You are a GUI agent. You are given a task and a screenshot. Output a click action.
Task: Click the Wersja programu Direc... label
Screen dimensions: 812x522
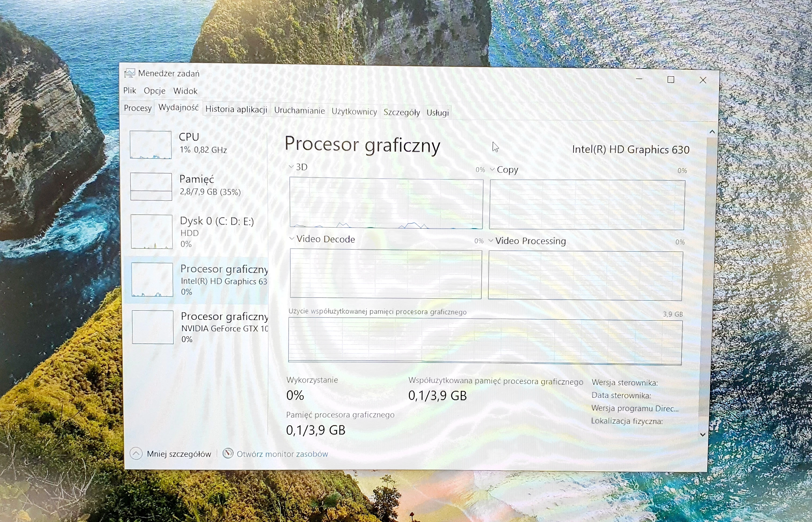pyautogui.click(x=635, y=408)
